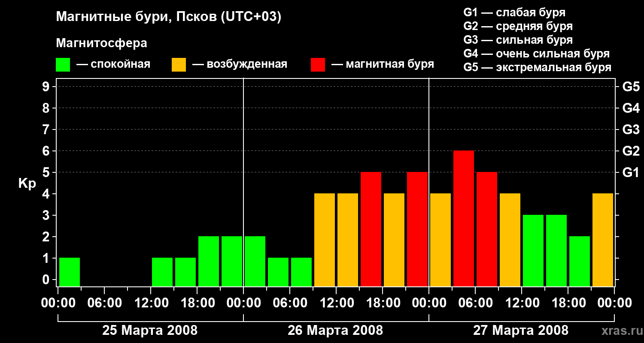Click the 'G4' right axis label
644x343 pixels.
click(631, 108)
